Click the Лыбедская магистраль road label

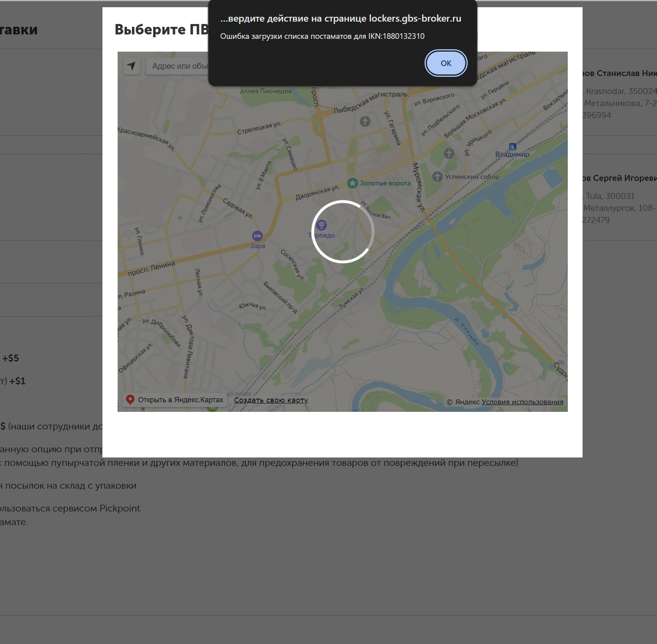[x=370, y=102]
